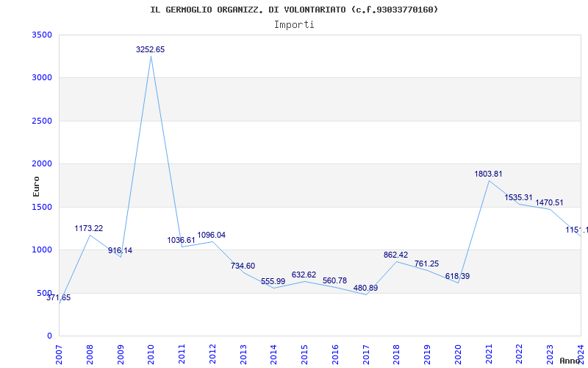Select the 734.60 data label
The width and height of the screenshot is (588, 368).
[243, 266]
